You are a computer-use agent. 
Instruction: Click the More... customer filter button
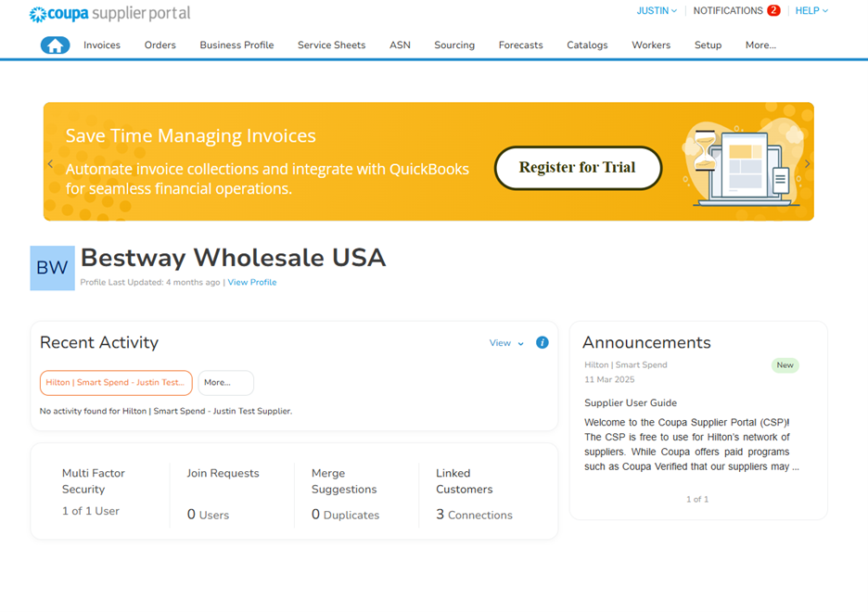pyautogui.click(x=225, y=383)
